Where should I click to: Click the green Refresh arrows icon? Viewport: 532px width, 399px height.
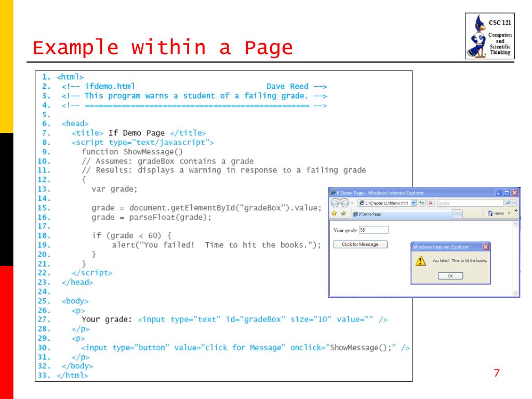tap(422, 203)
